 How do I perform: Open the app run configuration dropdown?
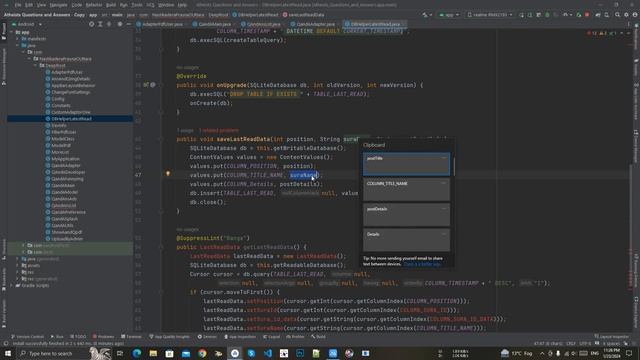[x=449, y=15]
